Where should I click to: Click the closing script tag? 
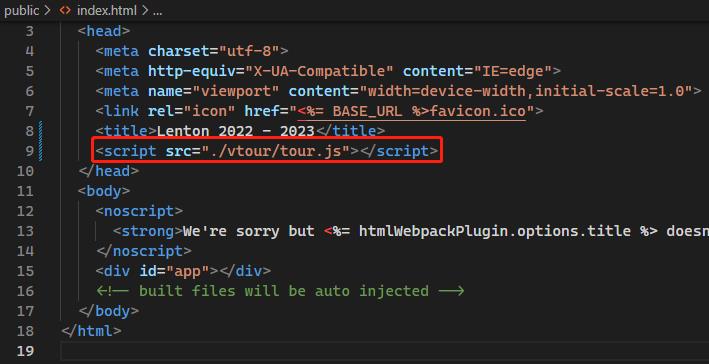[x=399, y=151]
